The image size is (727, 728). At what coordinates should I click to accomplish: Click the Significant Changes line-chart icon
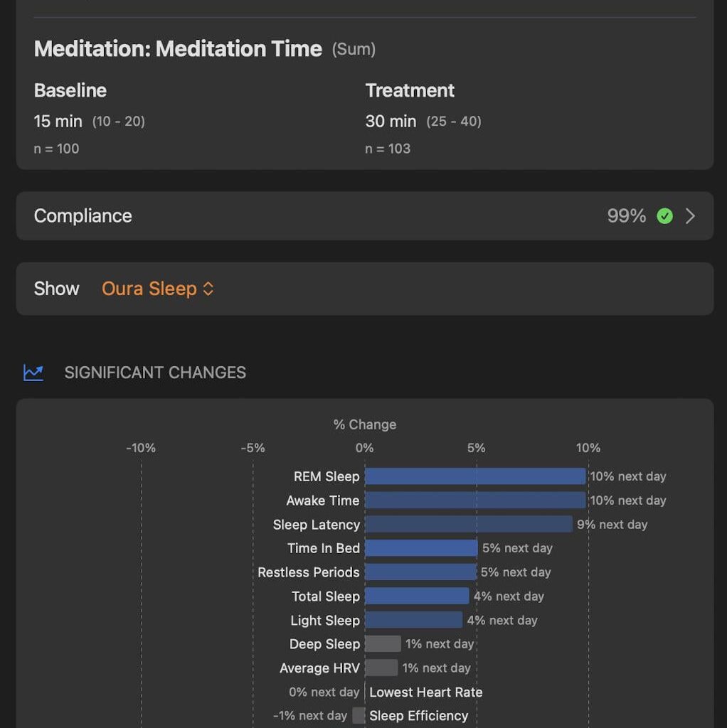point(33,372)
